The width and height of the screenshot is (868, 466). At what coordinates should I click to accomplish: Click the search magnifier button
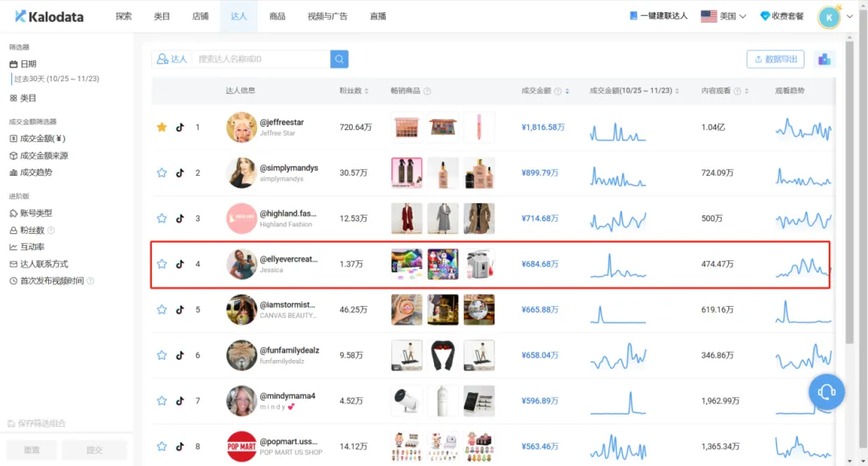[339, 59]
